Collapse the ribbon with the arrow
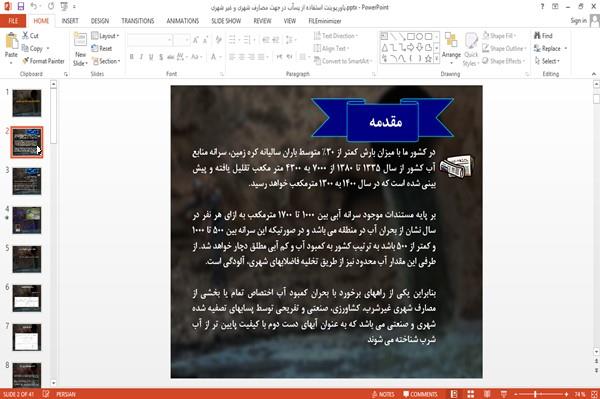The height and width of the screenshot is (399, 600). pyautogui.click(x=594, y=74)
